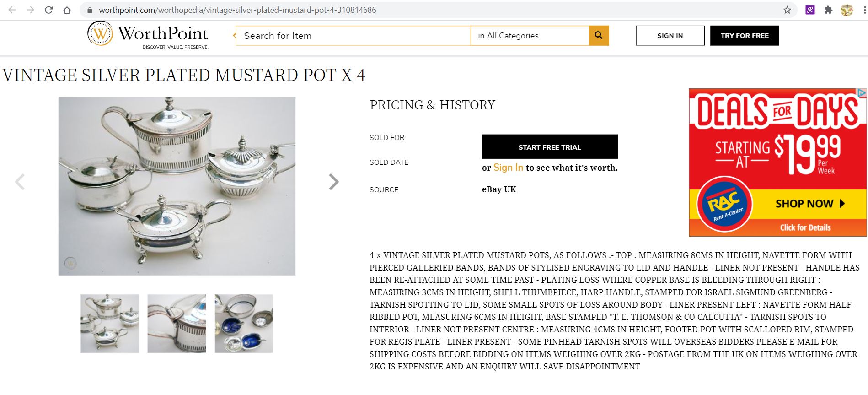This screenshot has height=395, width=868.
Task: Reload the page
Action: pos(49,10)
